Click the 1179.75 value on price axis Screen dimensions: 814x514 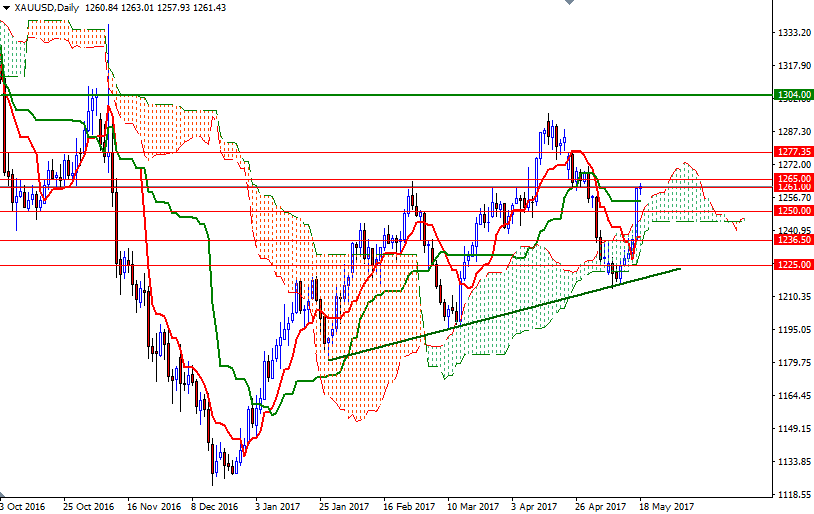(x=794, y=363)
